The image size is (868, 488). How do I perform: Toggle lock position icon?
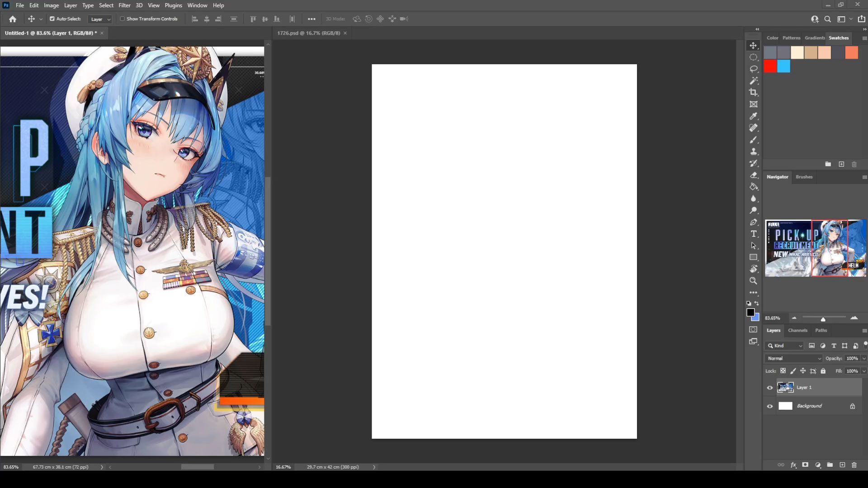tap(803, 371)
